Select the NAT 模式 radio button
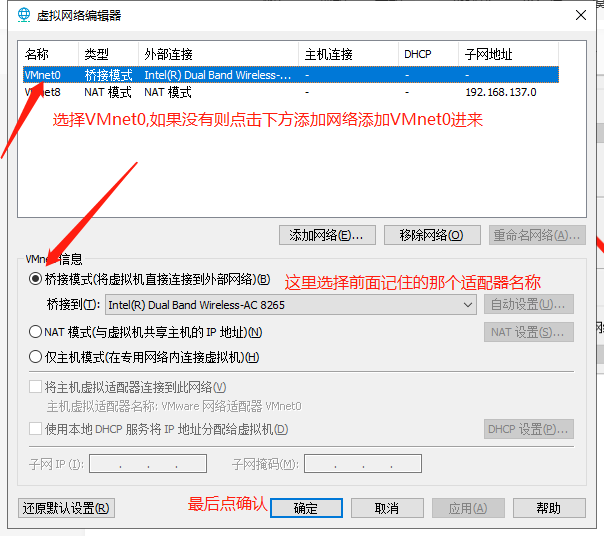The image size is (604, 536). coord(36,332)
